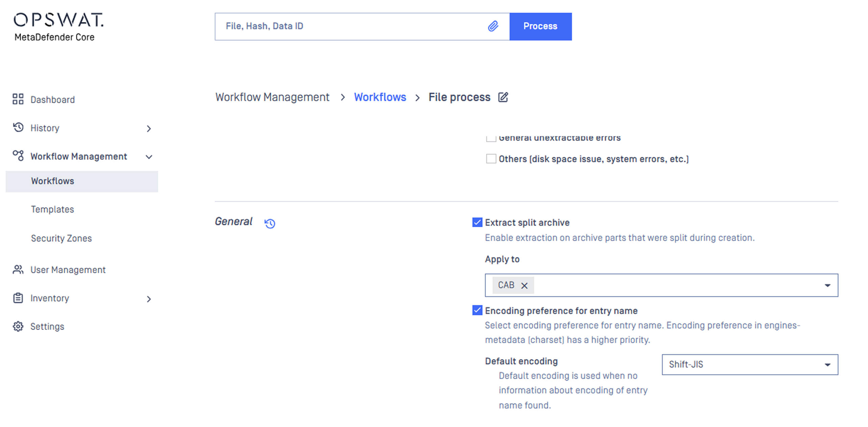The width and height of the screenshot is (868, 427).
Task: Uncheck Encoding preference for entry name
Action: coord(477,310)
